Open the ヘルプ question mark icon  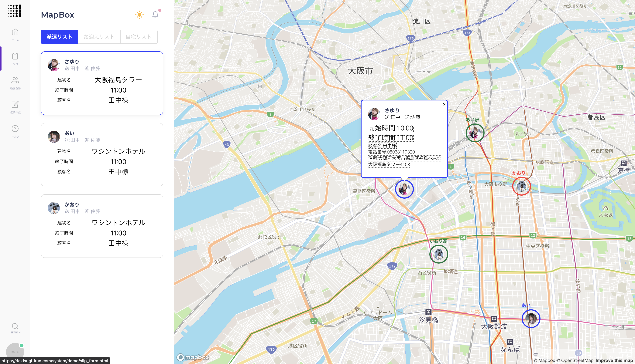pyautogui.click(x=15, y=129)
